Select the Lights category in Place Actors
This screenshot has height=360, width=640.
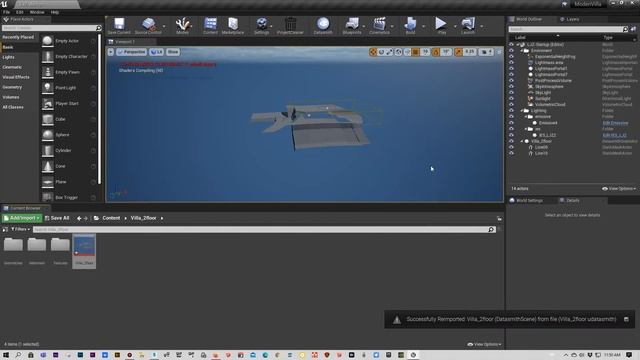(x=8, y=57)
